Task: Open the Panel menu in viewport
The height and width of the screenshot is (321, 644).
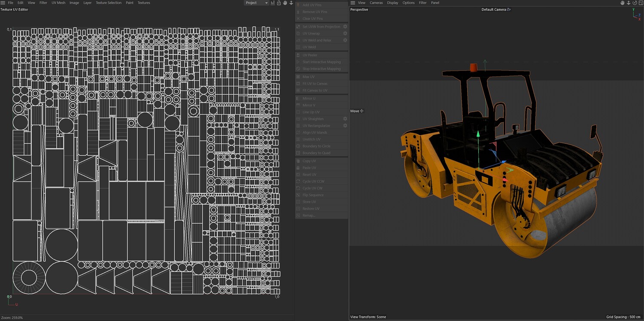Action: pos(435,3)
